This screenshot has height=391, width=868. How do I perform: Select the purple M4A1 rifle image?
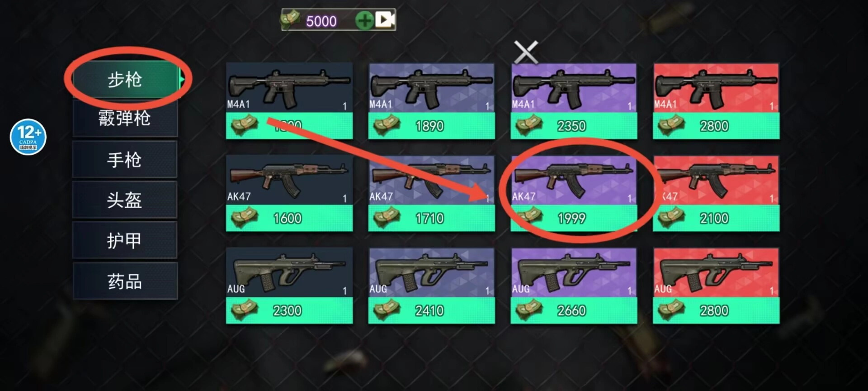click(x=574, y=88)
